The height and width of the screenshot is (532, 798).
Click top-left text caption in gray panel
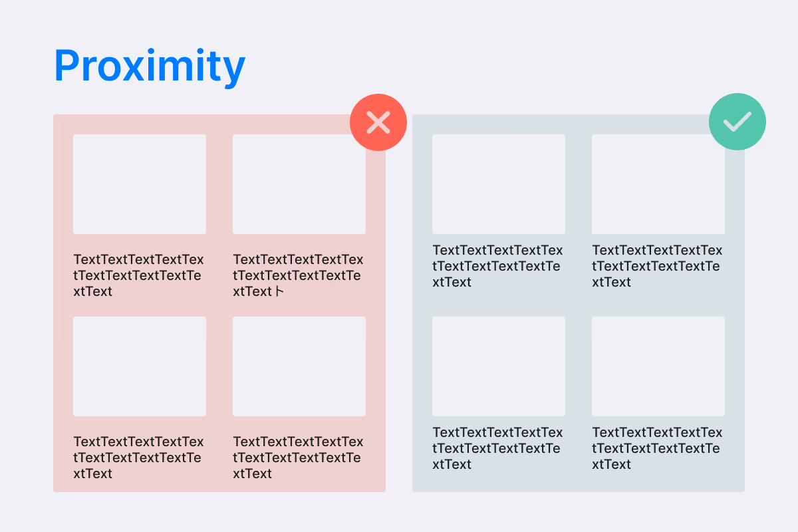pos(498,266)
